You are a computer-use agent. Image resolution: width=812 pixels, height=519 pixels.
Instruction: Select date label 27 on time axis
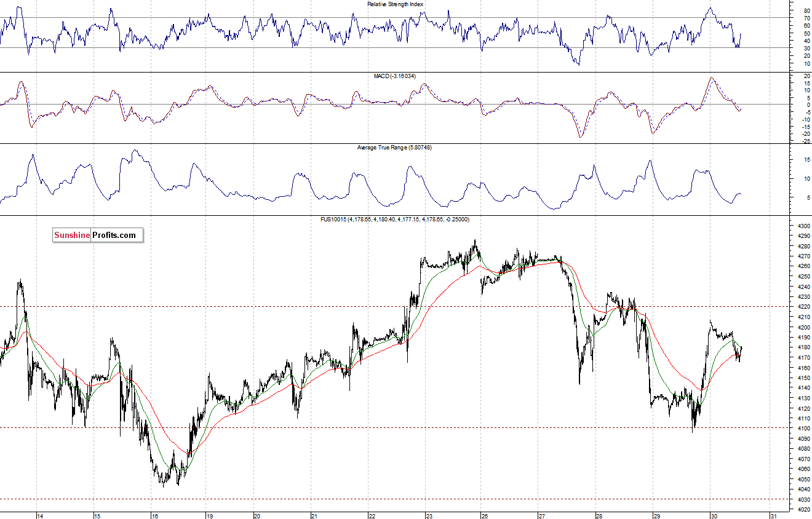(542, 516)
